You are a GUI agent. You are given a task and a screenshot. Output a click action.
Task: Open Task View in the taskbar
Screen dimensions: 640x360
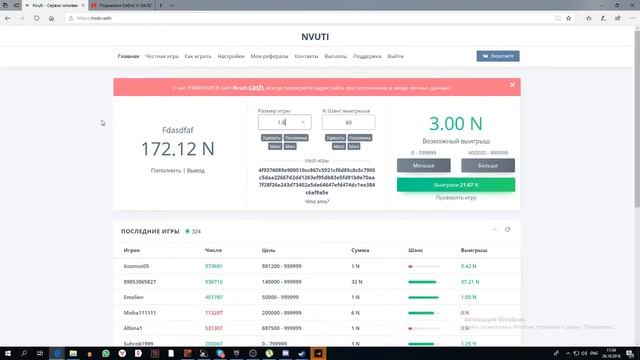[x=40, y=353]
